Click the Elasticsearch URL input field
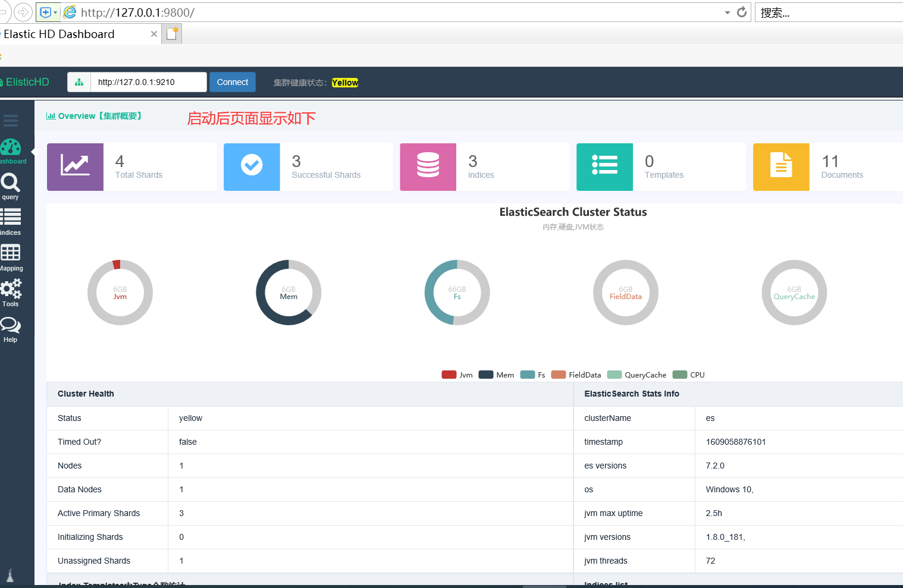The height and width of the screenshot is (588, 903). pos(149,82)
